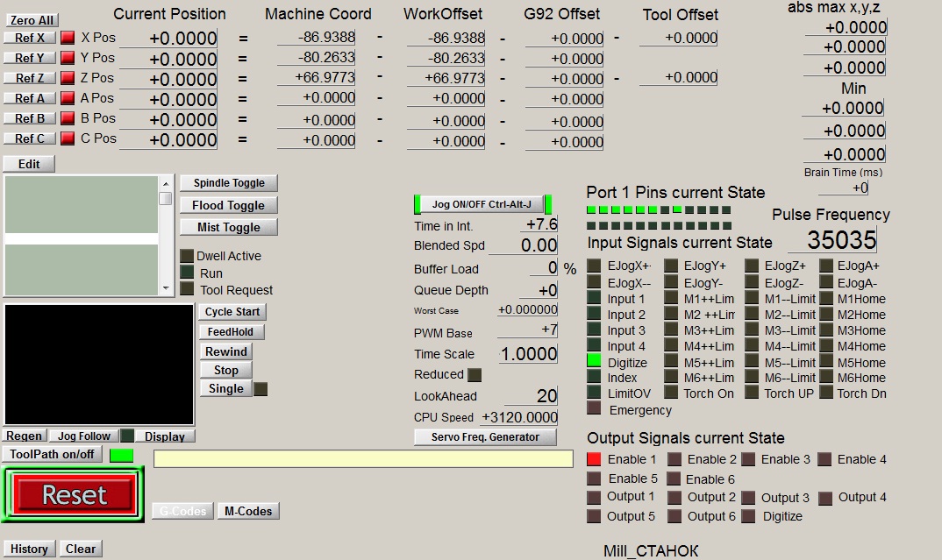
Task: Click the Ref X button
Action: [x=30, y=38]
